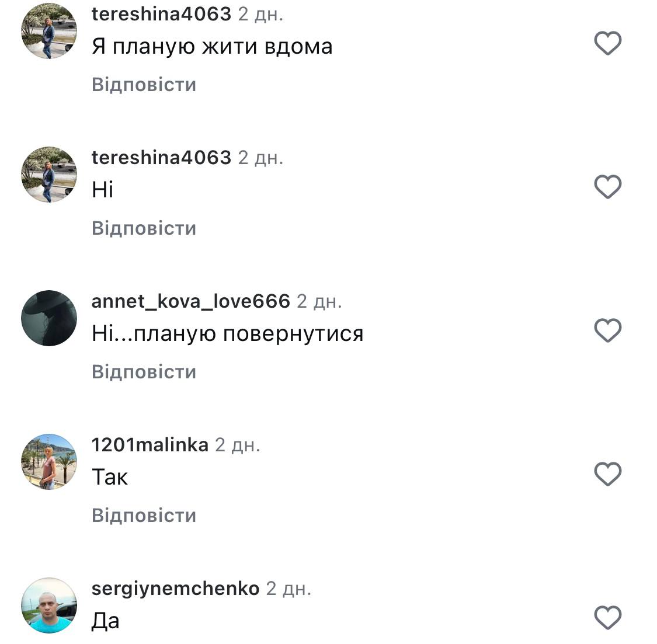The image size is (657, 644).
Task: Visit tereshina4063 profile via first username
Action: click(161, 14)
